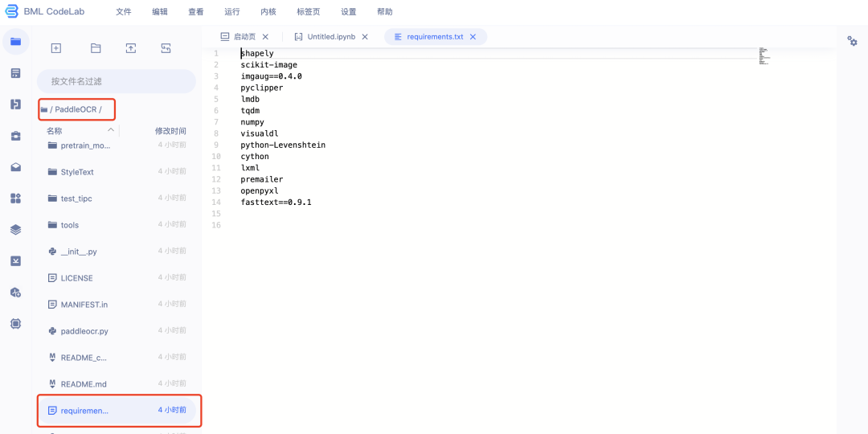Toggle the sort arrow next to 名称

(x=111, y=130)
